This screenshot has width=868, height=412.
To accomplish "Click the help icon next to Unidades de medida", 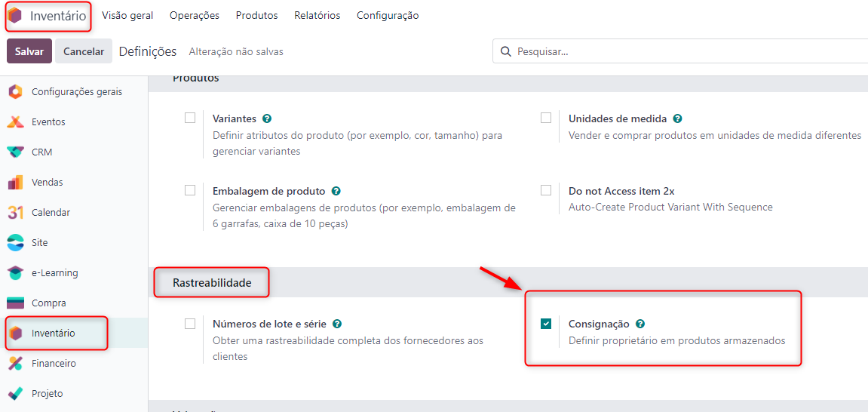I will click(677, 118).
